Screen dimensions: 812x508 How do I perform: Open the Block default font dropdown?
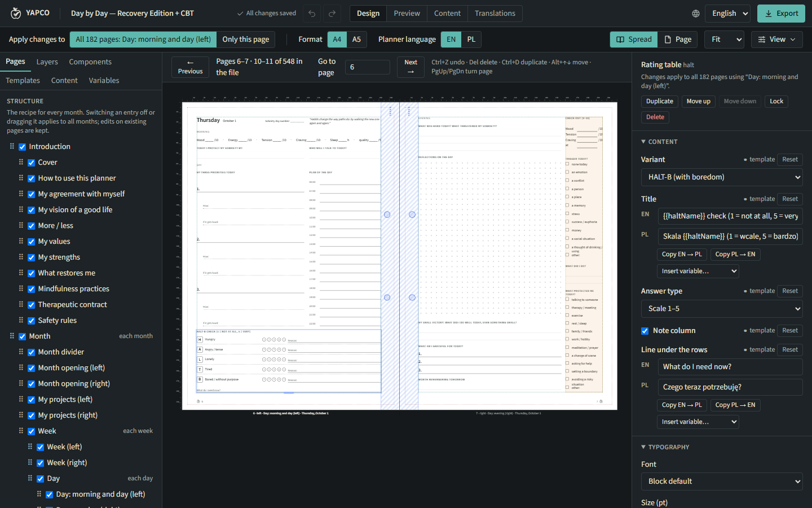(722, 481)
